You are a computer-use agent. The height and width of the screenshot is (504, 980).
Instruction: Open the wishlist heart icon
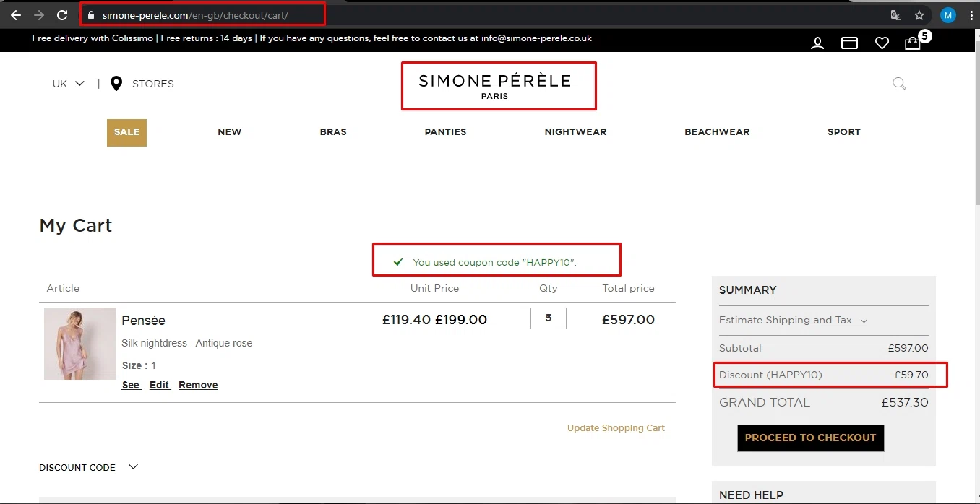point(882,43)
